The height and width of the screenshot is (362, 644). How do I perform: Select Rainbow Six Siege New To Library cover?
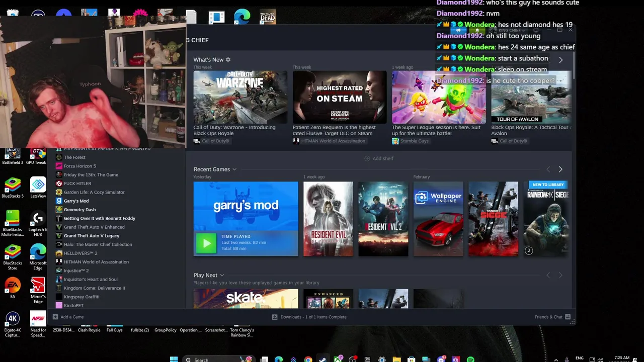pos(547,219)
